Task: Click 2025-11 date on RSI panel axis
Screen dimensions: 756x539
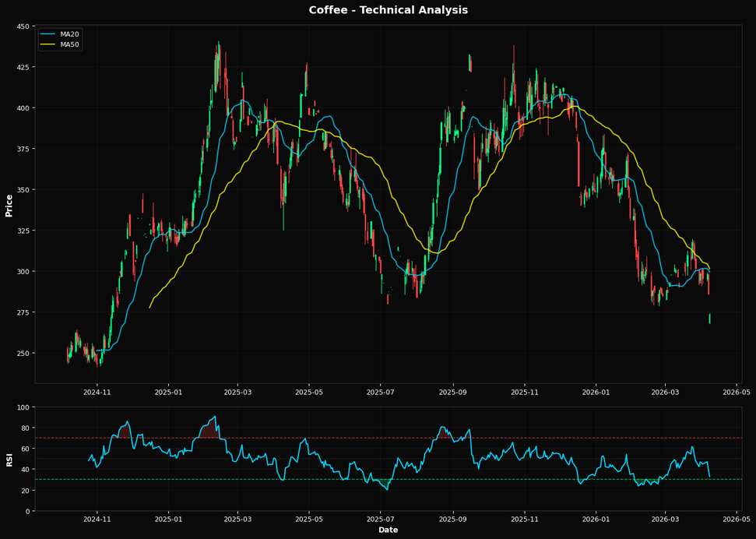Action: (525, 520)
